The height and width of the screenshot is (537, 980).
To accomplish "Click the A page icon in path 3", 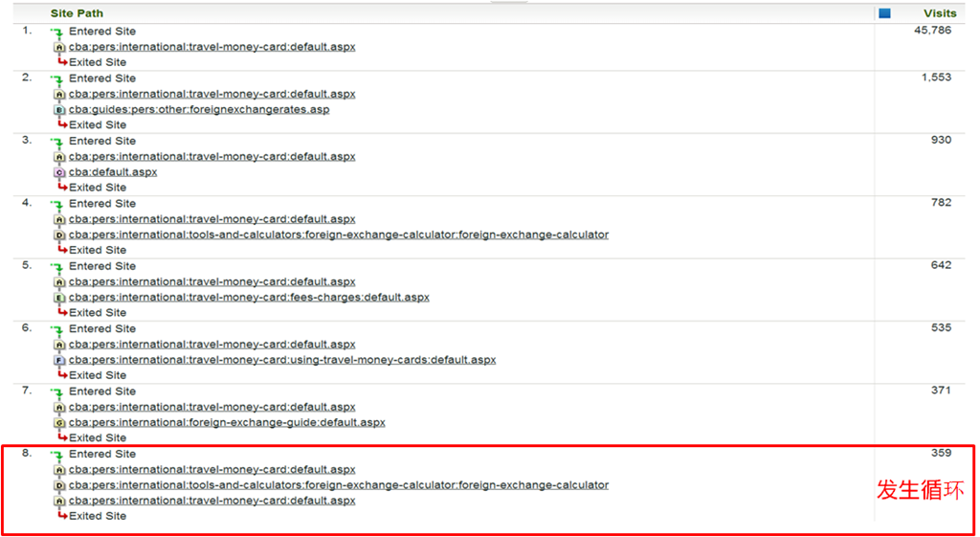I will click(x=59, y=157).
